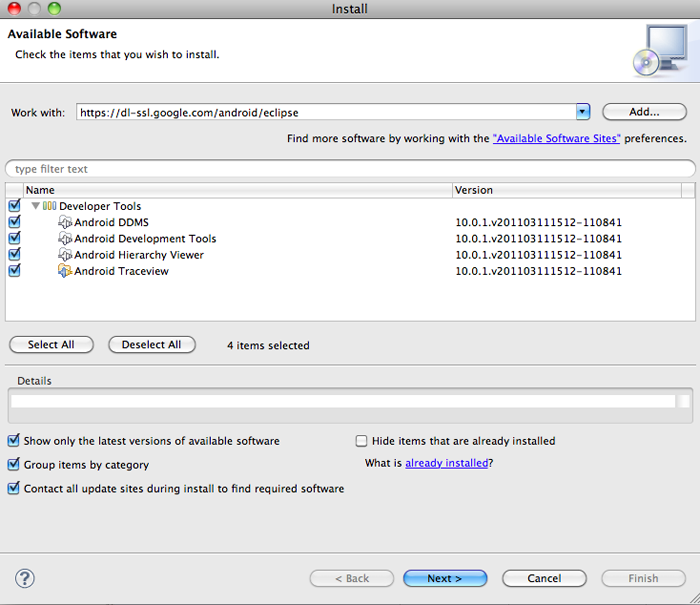The width and height of the screenshot is (700, 605).
Task: Click the Android Hierarchy Viewer plugin icon
Action: (x=66, y=255)
